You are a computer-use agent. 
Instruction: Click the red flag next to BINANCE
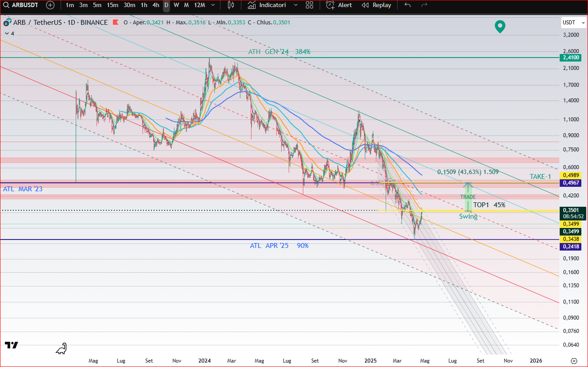[116, 23]
